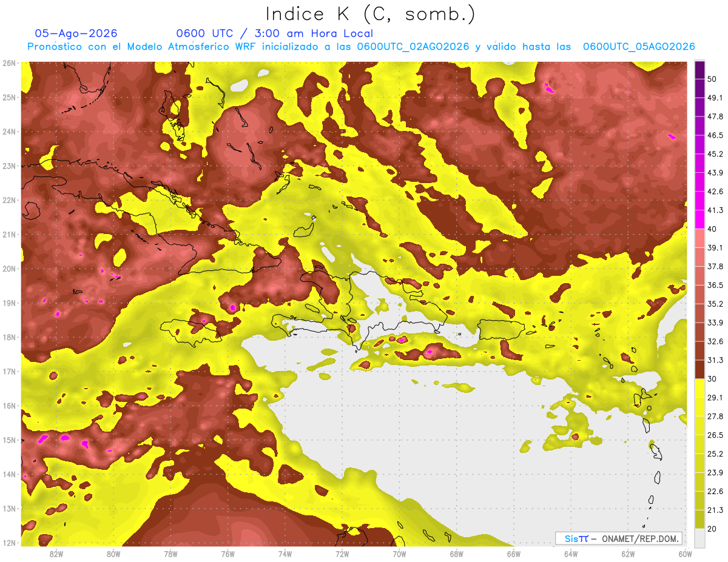Click the longitude label '66W'
Viewport: 728px width, 562px height.
(x=514, y=554)
